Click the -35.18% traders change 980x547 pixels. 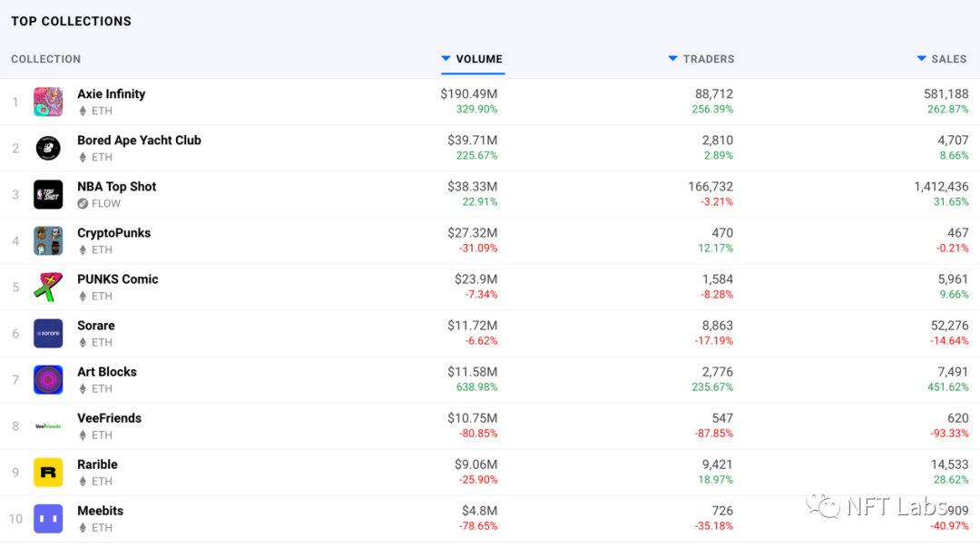pyautogui.click(x=714, y=526)
